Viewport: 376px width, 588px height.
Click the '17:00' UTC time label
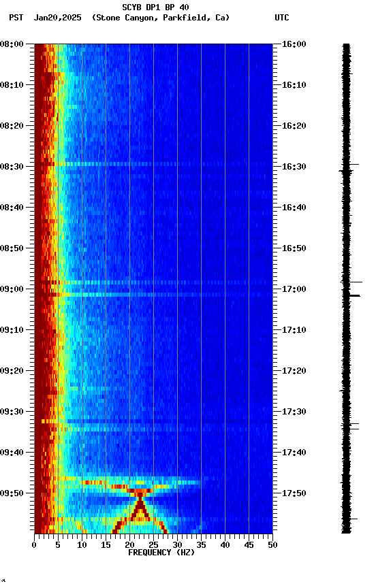[294, 289]
